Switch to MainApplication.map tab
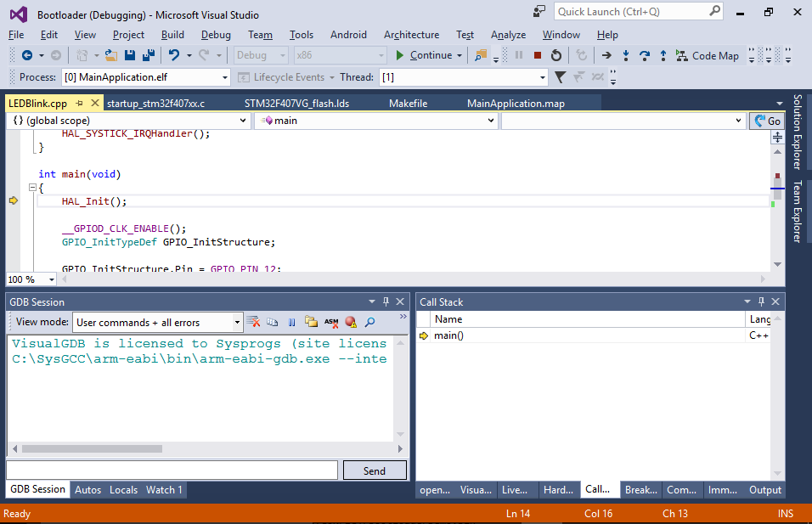This screenshot has height=524, width=812. coord(516,104)
